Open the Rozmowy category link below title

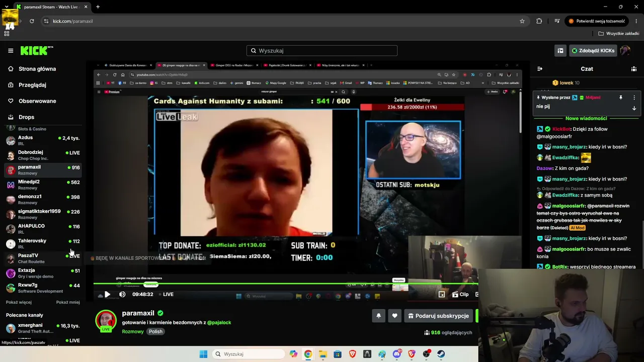coord(133,331)
